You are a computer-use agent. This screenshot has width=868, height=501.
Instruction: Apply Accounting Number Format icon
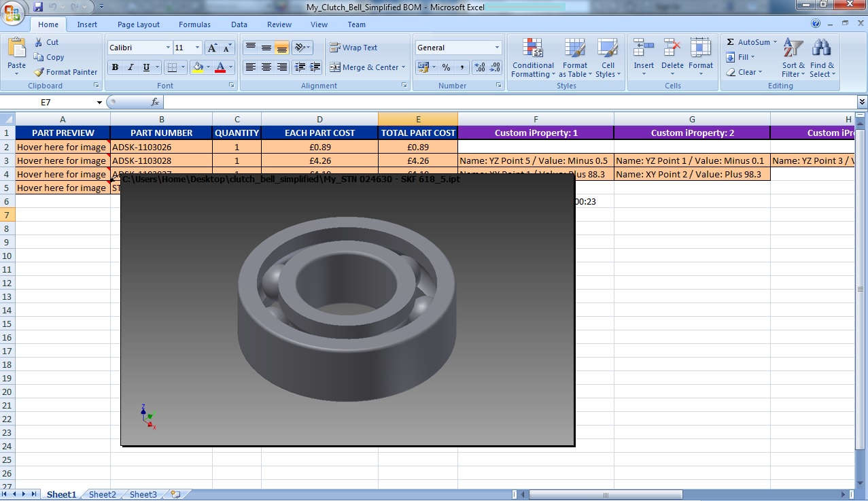423,67
